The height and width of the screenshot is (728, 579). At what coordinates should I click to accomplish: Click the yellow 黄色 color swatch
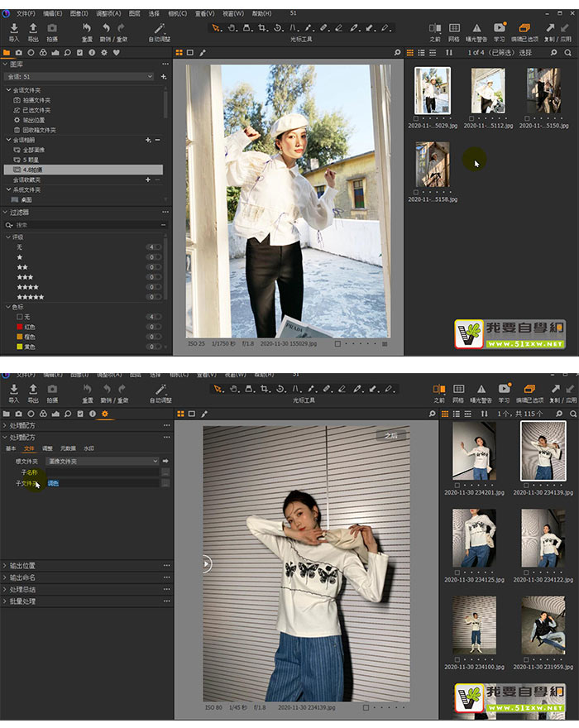(20, 347)
